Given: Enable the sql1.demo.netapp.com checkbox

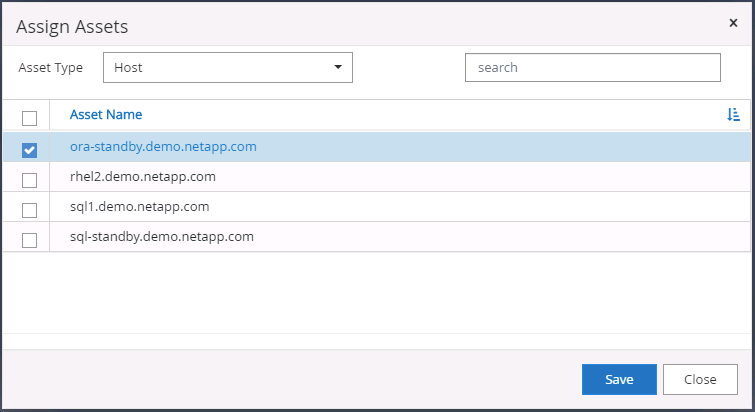Looking at the screenshot, I should pyautogui.click(x=29, y=210).
